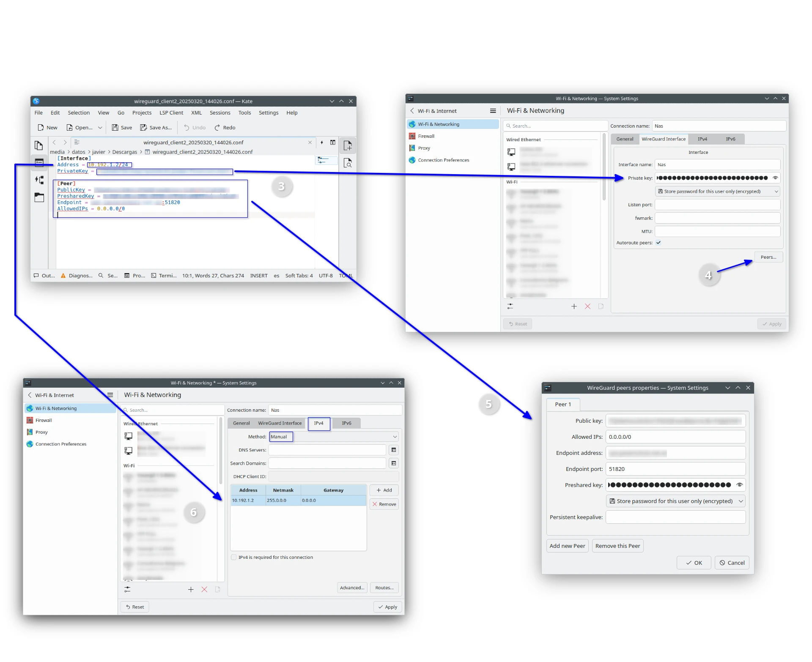Click the Peers... button
Image resolution: width=812 pixels, height=662 pixels.
click(768, 257)
